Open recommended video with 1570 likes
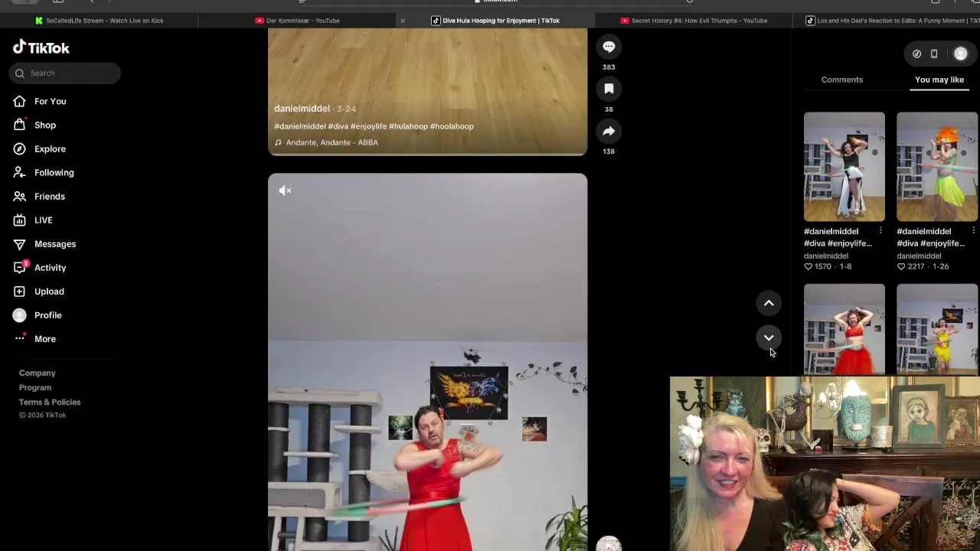Viewport: 980px width, 551px height. coord(844,167)
